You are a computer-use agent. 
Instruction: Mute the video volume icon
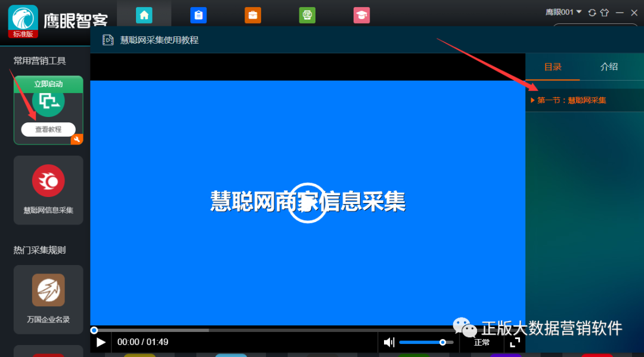(x=389, y=342)
